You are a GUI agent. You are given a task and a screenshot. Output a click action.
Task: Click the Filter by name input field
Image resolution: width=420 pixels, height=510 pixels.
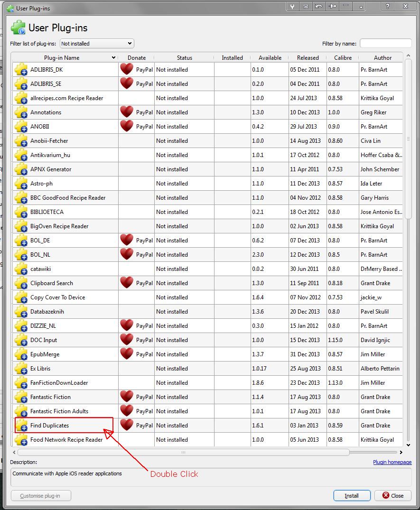tap(385, 44)
